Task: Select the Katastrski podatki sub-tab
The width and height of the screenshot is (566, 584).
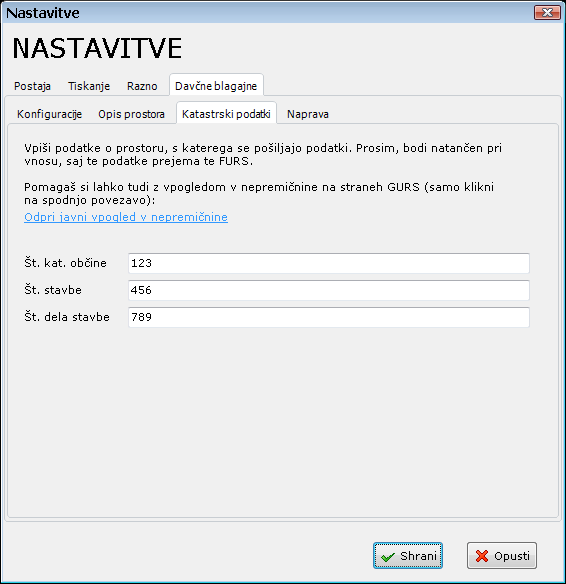Action: click(x=226, y=113)
